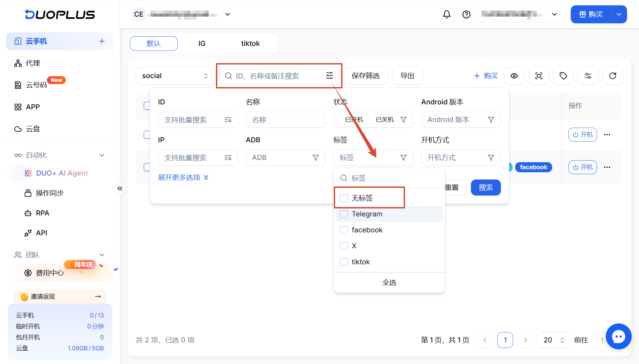Open the team selector dropdown next to CE
The height and width of the screenshot is (364, 639).
coord(228,14)
